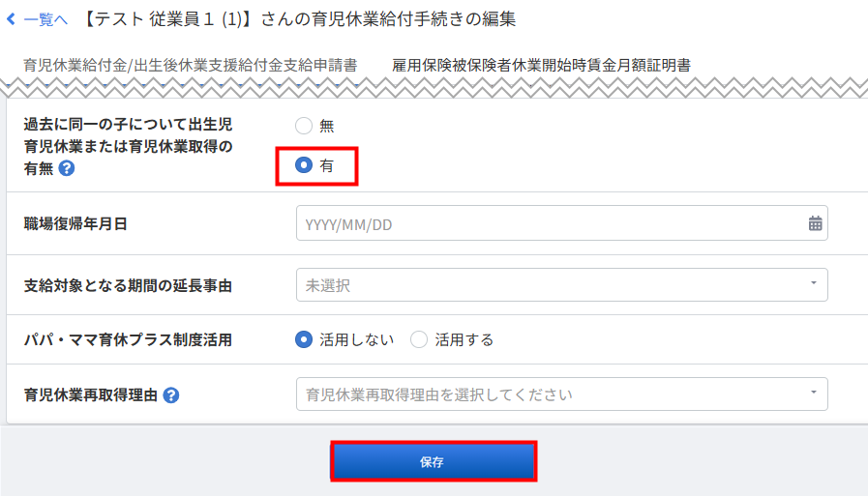Choose 活用する radio option
The width and height of the screenshot is (868, 496).
[419, 339]
